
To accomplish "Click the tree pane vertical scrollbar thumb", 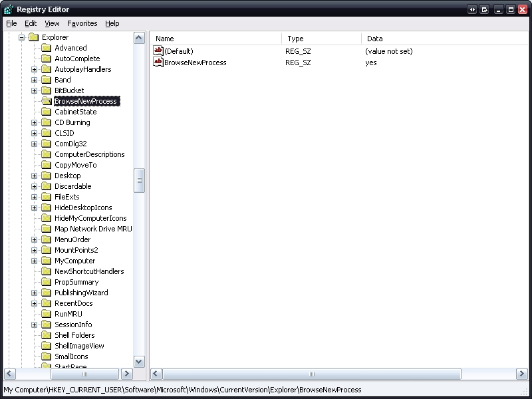I will (139, 180).
